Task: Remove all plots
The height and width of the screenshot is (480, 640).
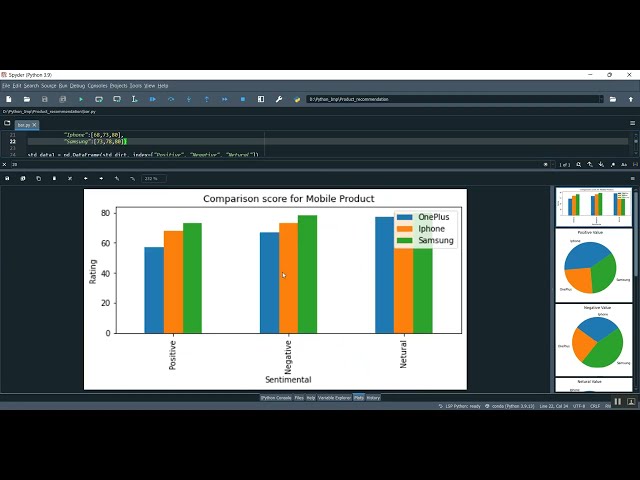Action: coord(70,178)
